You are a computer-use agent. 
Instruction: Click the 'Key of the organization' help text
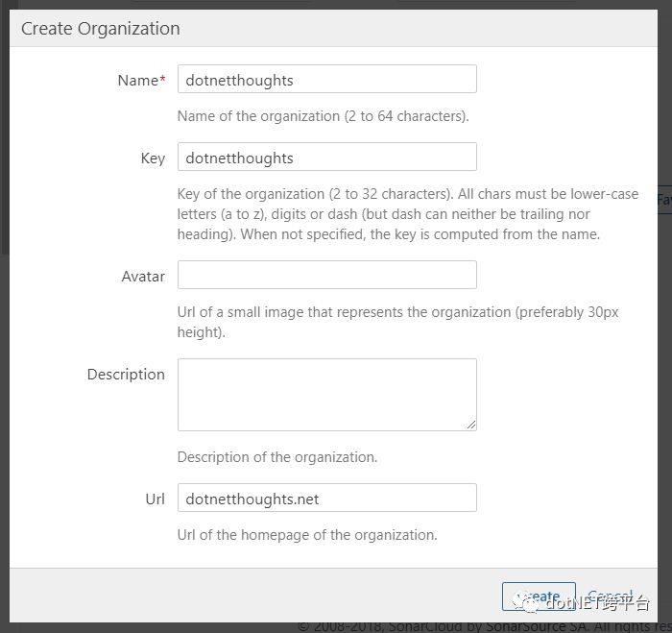point(408,214)
